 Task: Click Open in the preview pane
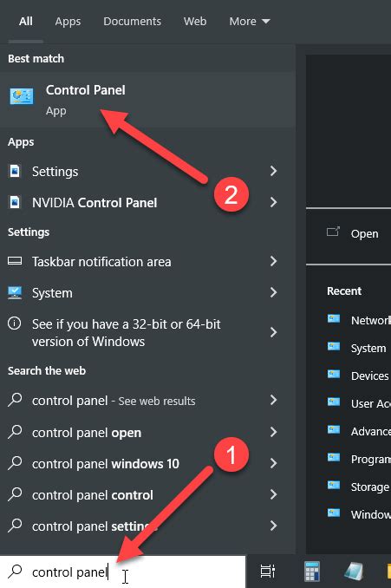click(364, 233)
